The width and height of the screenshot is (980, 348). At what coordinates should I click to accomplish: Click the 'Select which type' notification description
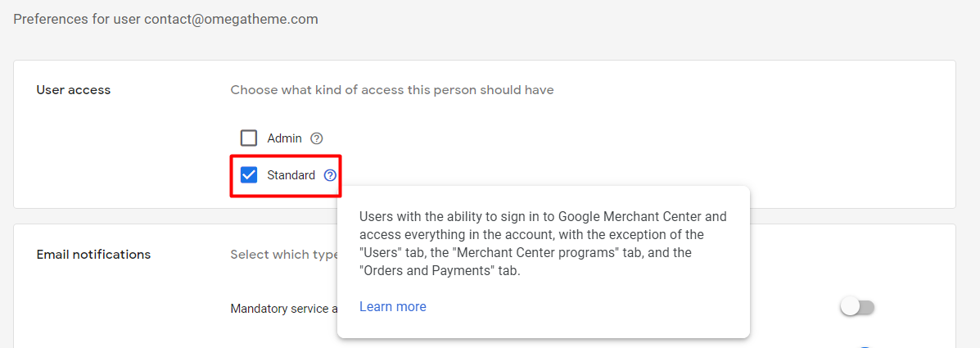(284, 255)
